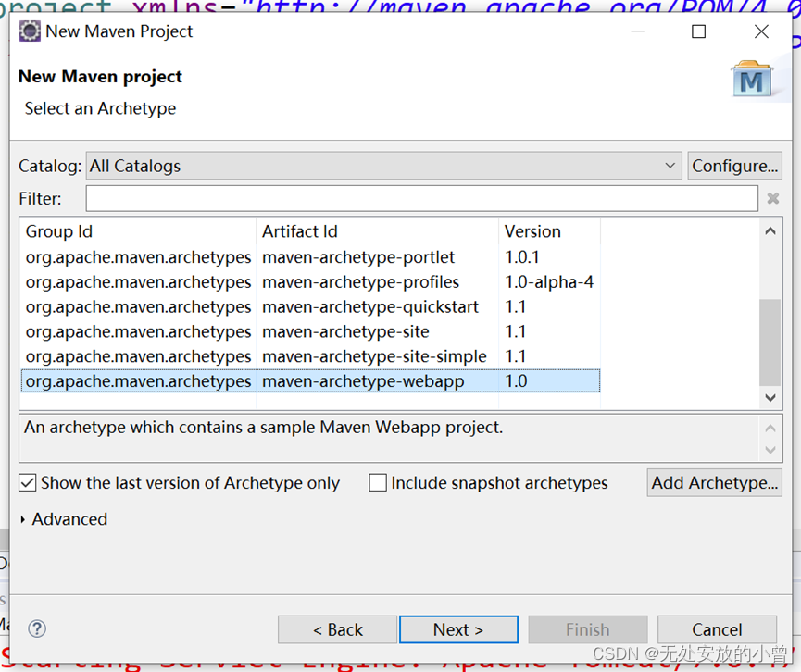Select maven-archetype-site row
801x672 pixels.
tap(310, 331)
